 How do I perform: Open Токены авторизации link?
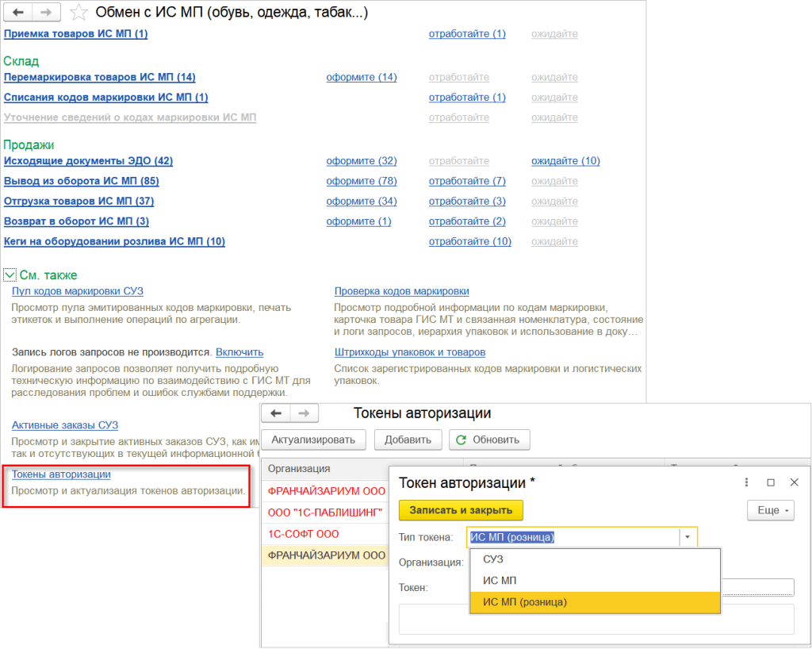click(61, 474)
